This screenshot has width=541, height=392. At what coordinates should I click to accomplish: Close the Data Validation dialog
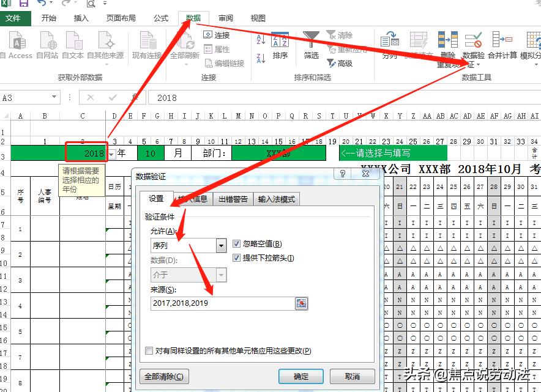click(x=366, y=174)
